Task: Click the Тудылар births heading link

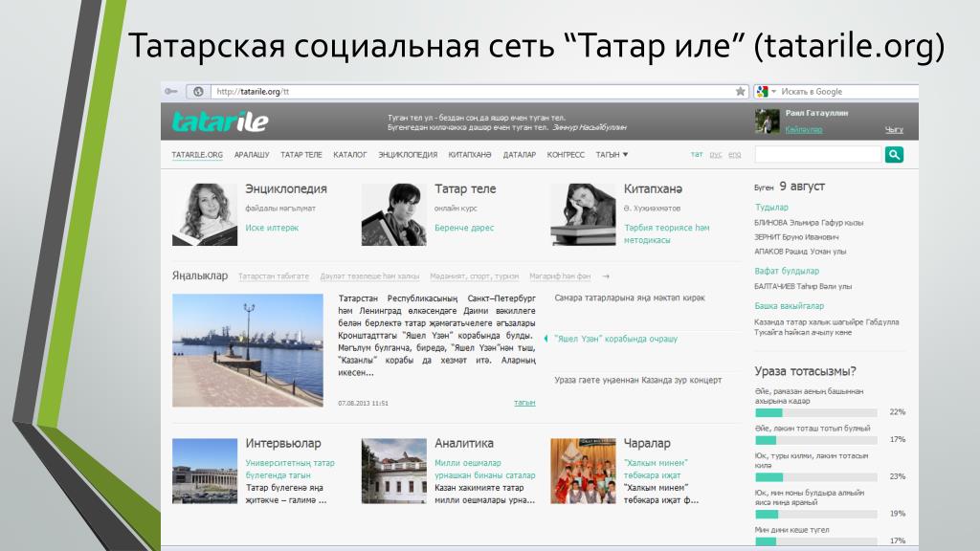Action: coord(771,208)
